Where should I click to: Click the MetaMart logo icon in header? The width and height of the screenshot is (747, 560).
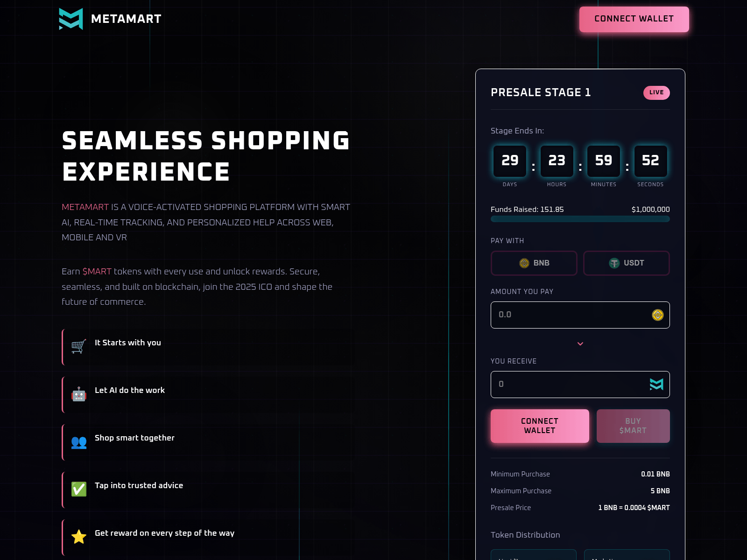(70, 19)
